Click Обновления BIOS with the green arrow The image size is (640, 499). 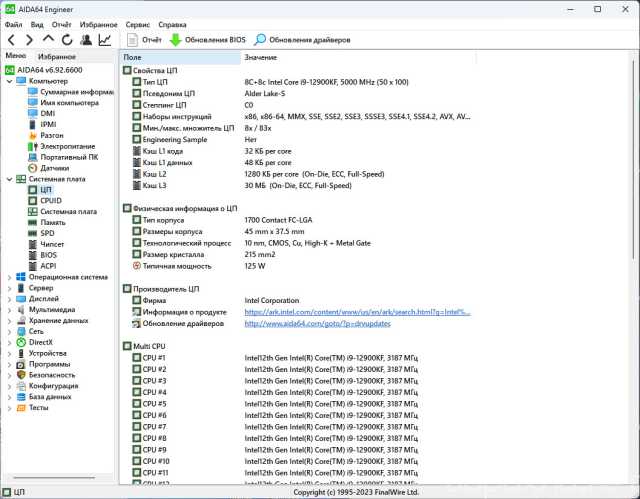(x=207, y=40)
